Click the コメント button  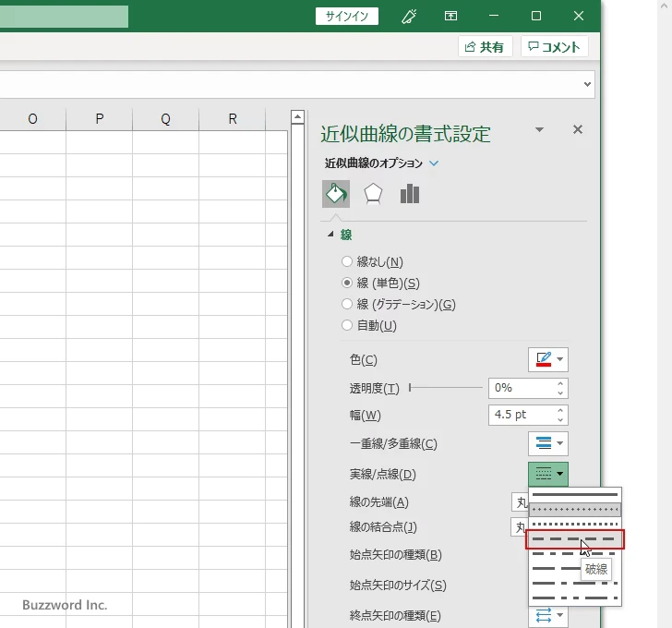(x=554, y=47)
